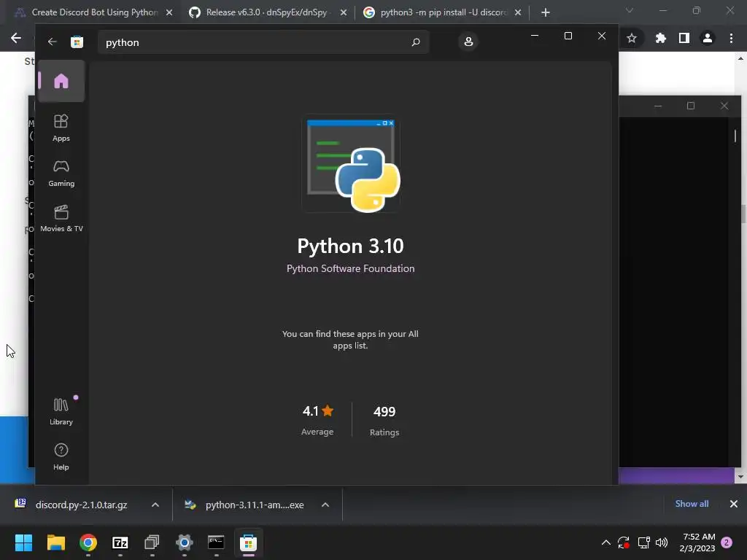The height and width of the screenshot is (560, 747).
Task: Close the dnSpy release tab
Action: [344, 13]
